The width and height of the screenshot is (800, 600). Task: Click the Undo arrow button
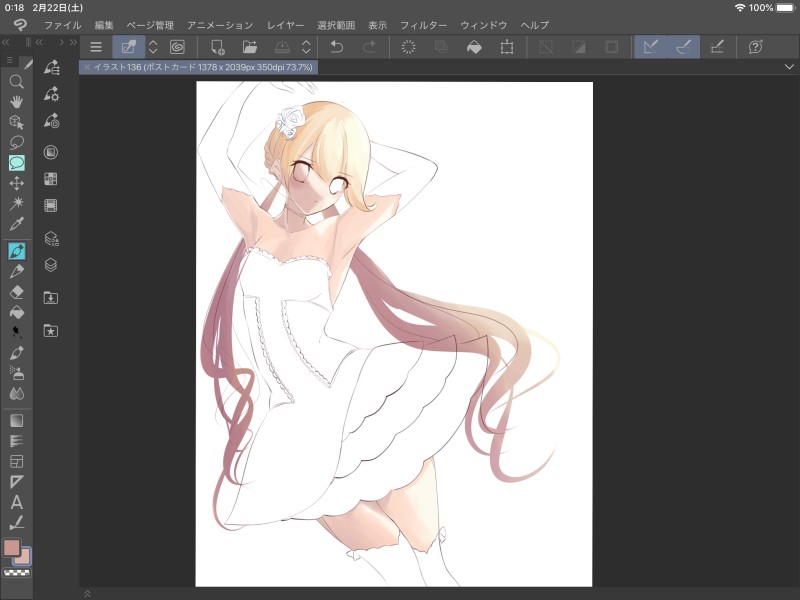pyautogui.click(x=337, y=47)
